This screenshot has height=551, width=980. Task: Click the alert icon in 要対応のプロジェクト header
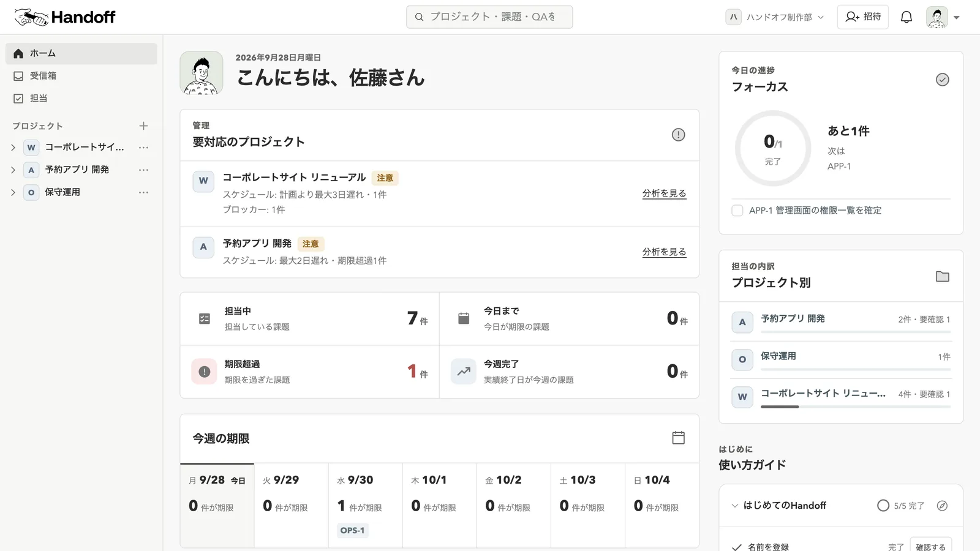[678, 135]
